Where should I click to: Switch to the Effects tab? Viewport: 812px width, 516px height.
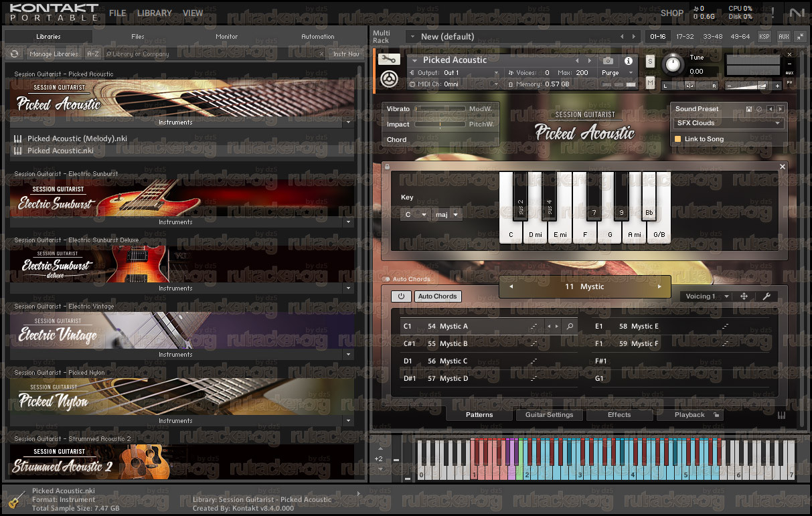pos(619,415)
